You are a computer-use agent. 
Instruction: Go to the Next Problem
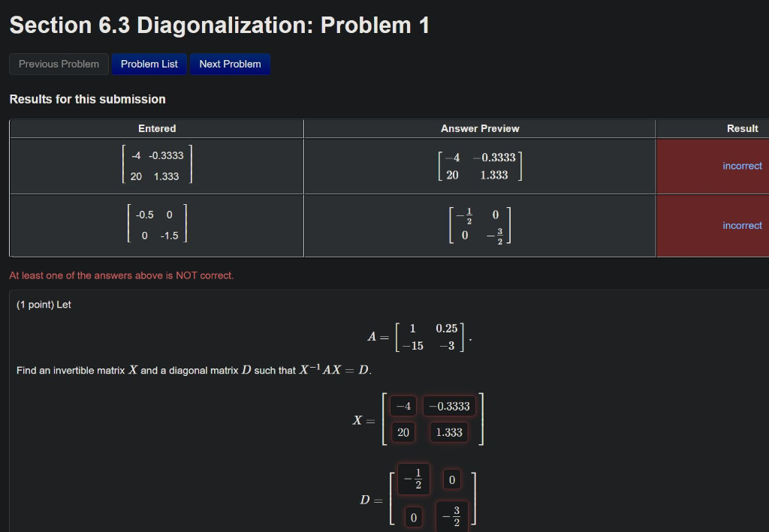230,64
